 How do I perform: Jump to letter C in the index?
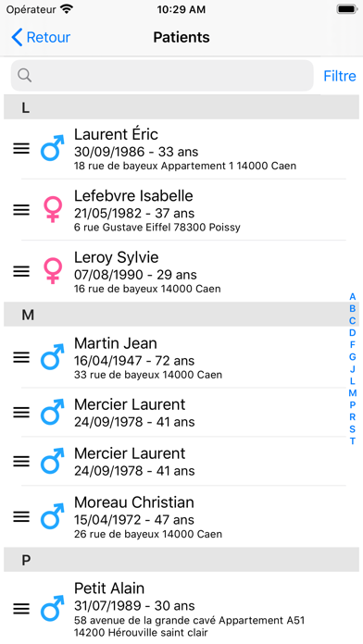click(x=352, y=321)
